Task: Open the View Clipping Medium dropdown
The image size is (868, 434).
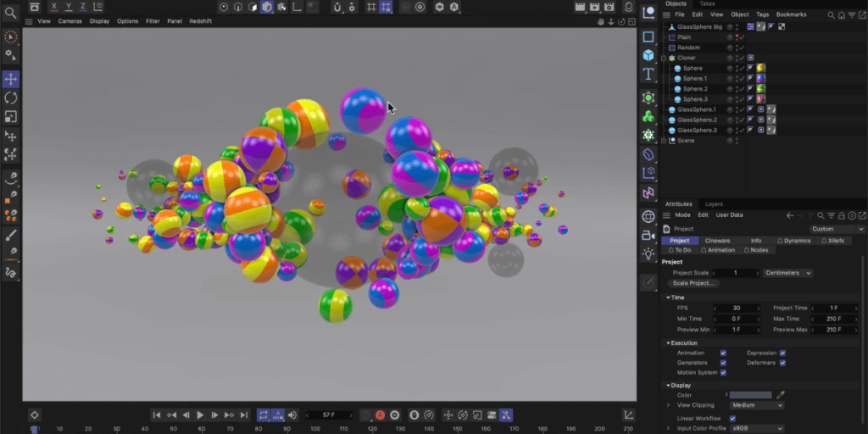Action: pyautogui.click(x=756, y=405)
